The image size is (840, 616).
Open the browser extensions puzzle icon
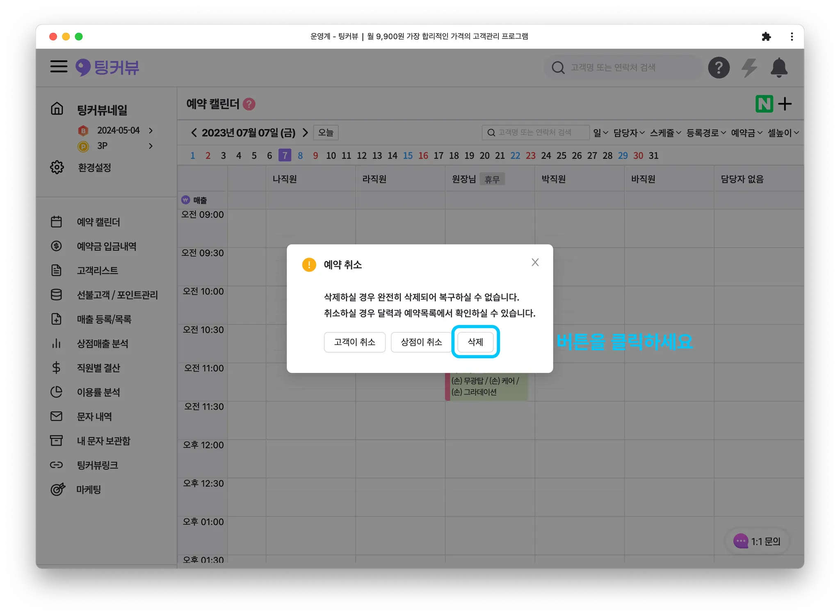(x=766, y=37)
